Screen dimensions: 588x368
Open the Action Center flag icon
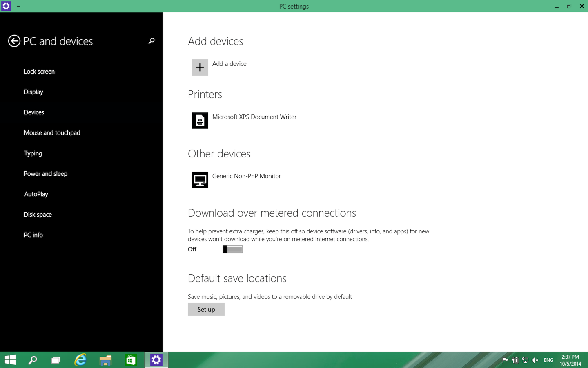tap(505, 360)
